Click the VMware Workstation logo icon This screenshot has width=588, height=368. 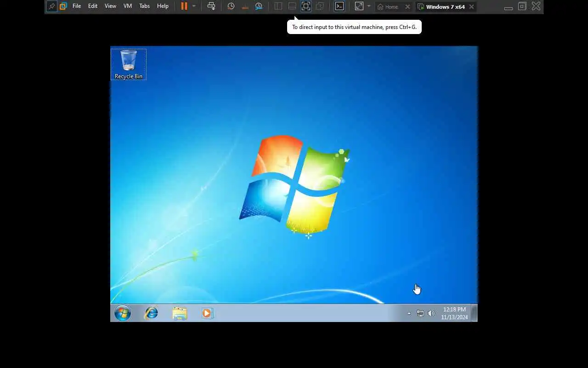[63, 6]
